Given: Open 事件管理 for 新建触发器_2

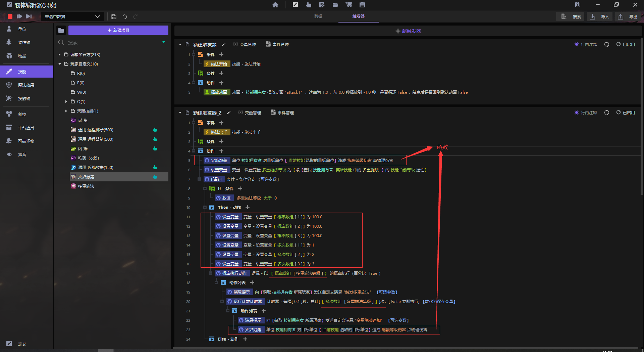Looking at the screenshot, I should pos(282,113).
